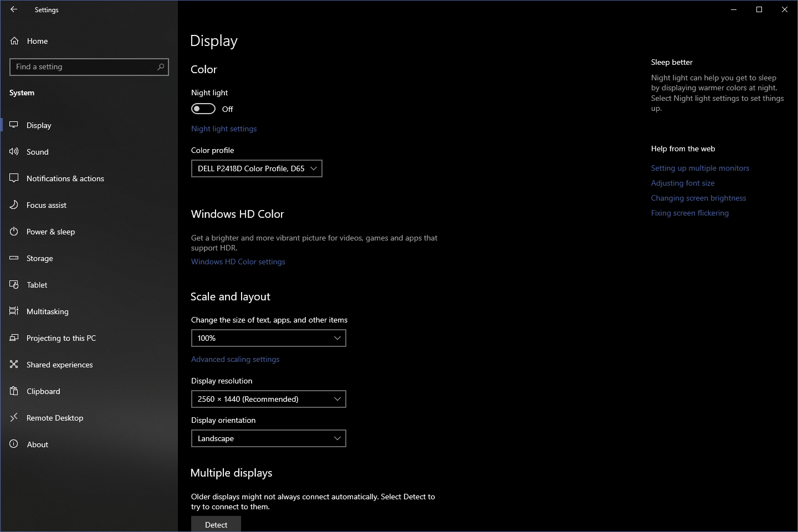
Task: Open the Display orientation dropdown
Action: (x=269, y=438)
